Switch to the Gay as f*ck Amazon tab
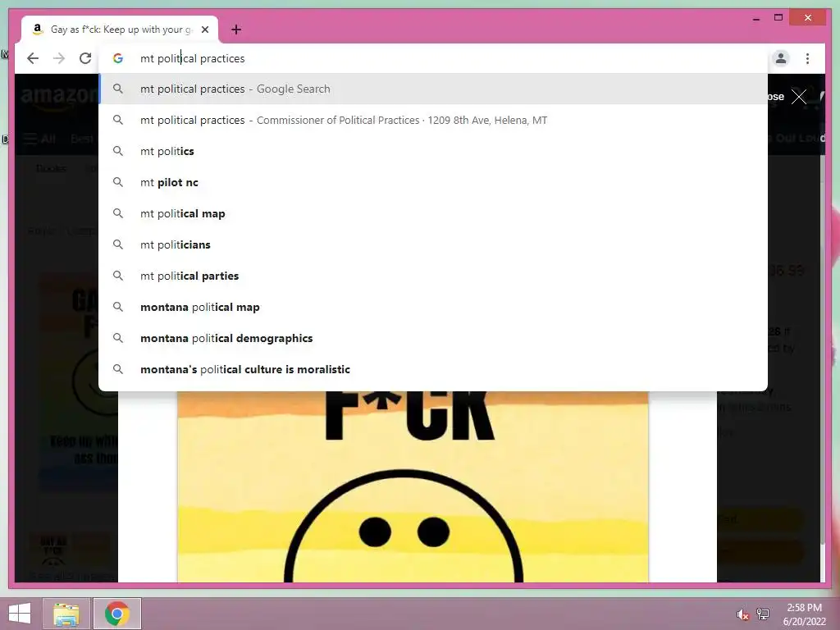The width and height of the screenshot is (840, 630). (120, 30)
